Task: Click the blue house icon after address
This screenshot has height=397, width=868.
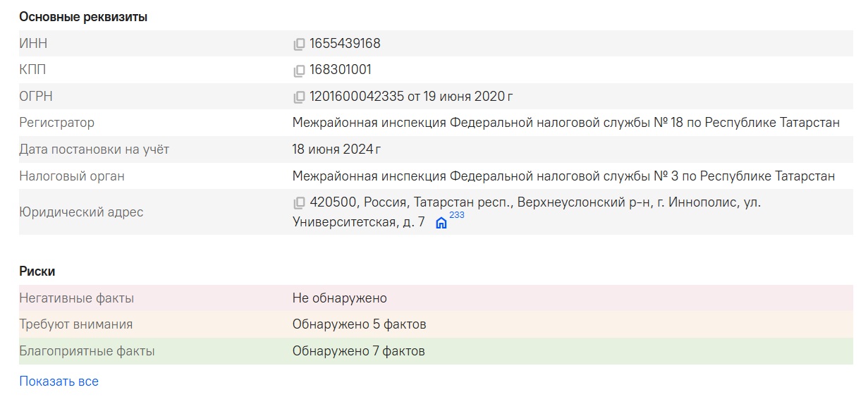Action: tap(441, 224)
